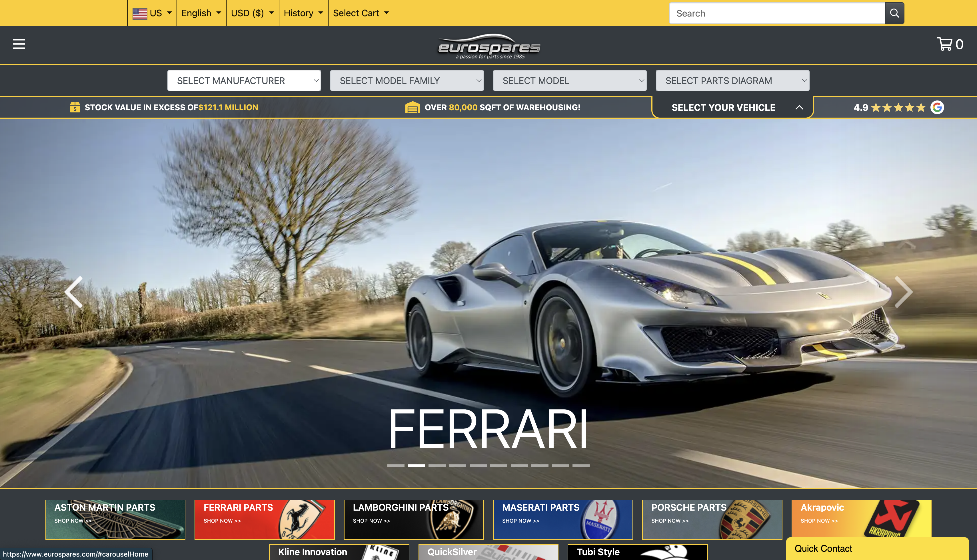The height and width of the screenshot is (560, 977).
Task: Open Select Parts Diagram dropdown
Action: [x=732, y=80]
